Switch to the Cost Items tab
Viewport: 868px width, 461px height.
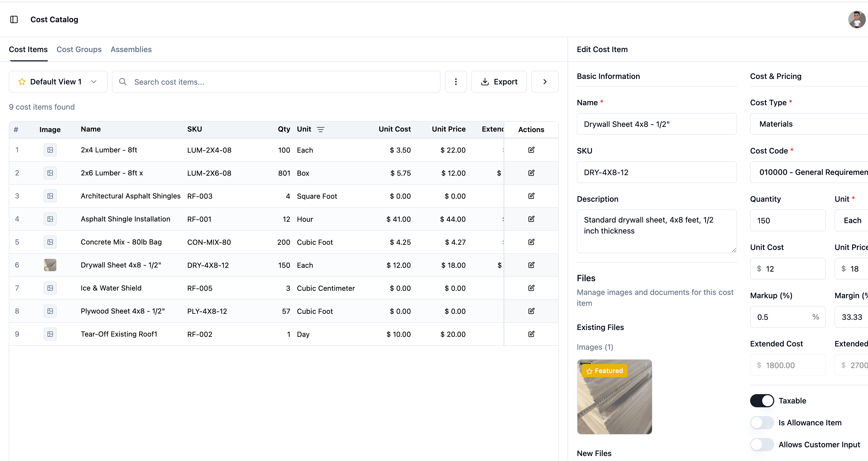(x=28, y=50)
